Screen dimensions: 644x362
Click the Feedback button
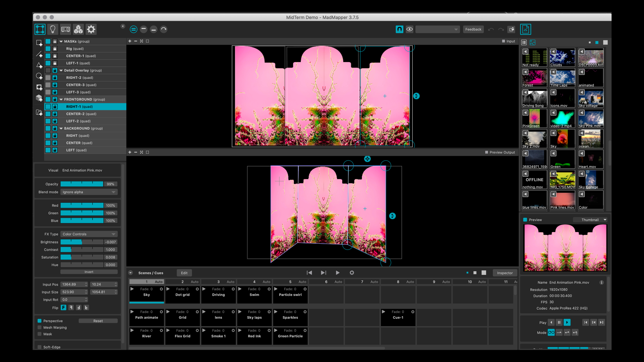click(473, 29)
